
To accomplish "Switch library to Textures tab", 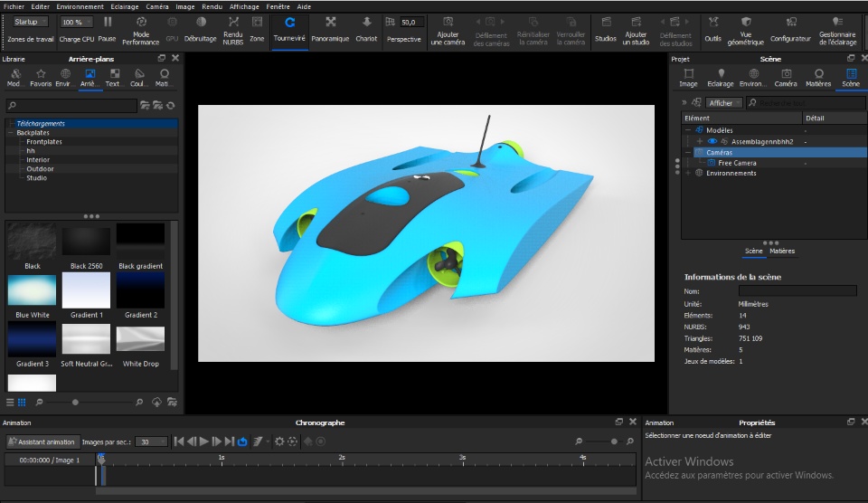I will (x=114, y=78).
